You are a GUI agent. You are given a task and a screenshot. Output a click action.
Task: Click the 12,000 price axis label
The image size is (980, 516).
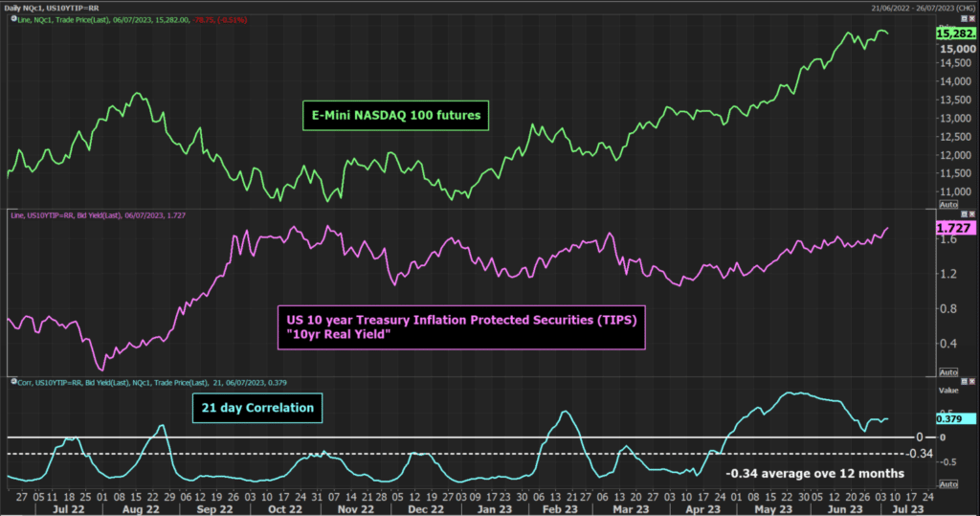point(956,155)
